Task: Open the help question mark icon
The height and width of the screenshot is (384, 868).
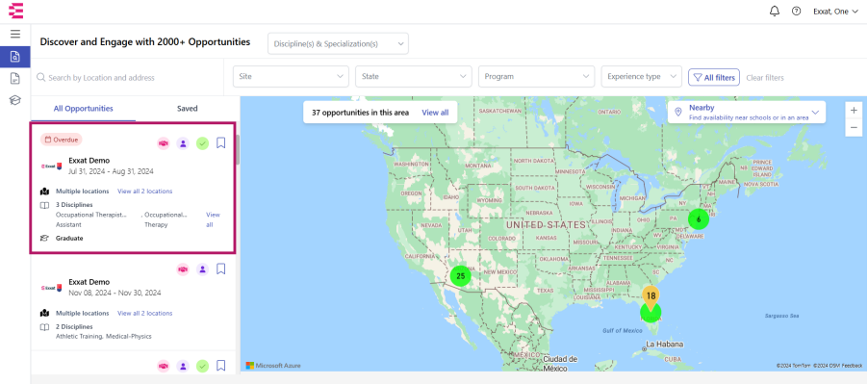Action: pos(796,11)
